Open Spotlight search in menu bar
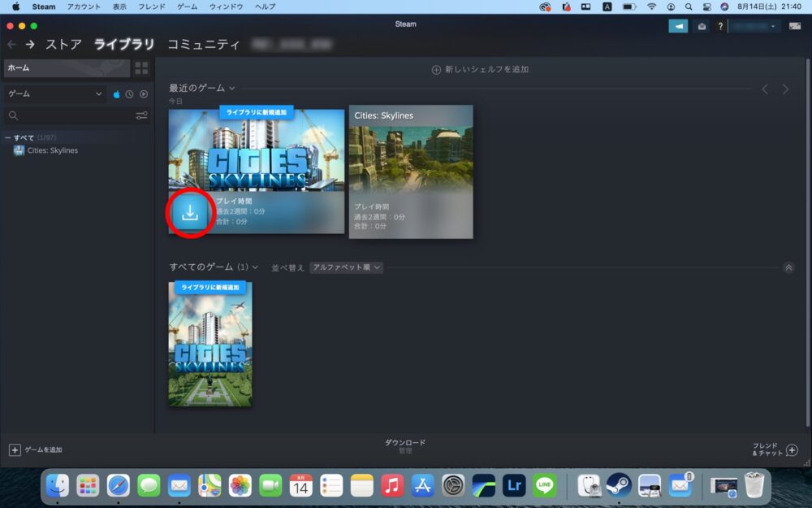Viewport: 812px width, 508px height. pyautogui.click(x=689, y=7)
